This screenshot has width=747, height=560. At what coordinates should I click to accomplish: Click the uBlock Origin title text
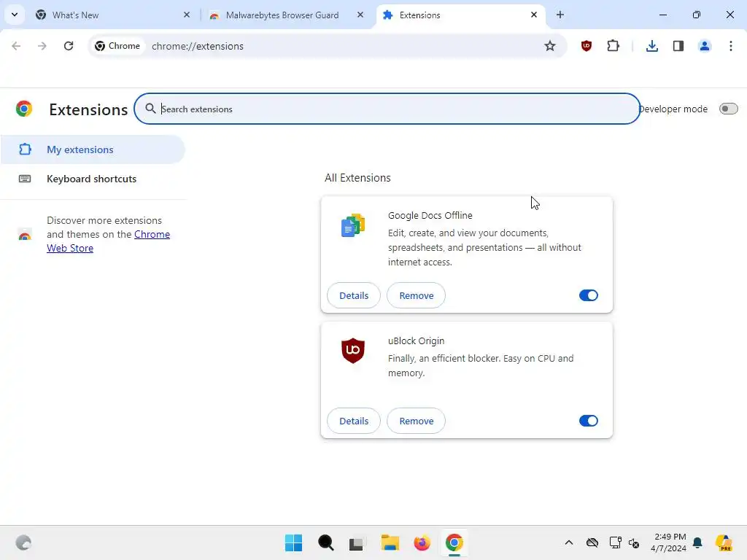tap(416, 341)
